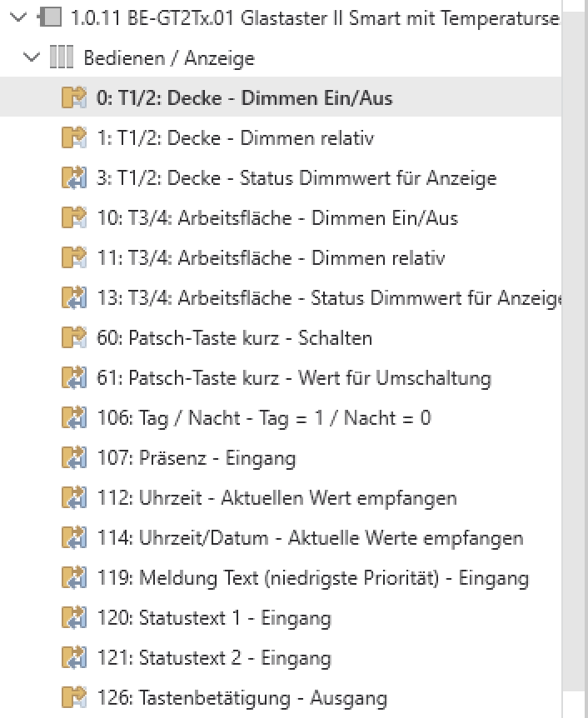Screen dimensions: 588x718
Task: Click icon beside 106: Tag / Nacht object
Action: (x=74, y=418)
